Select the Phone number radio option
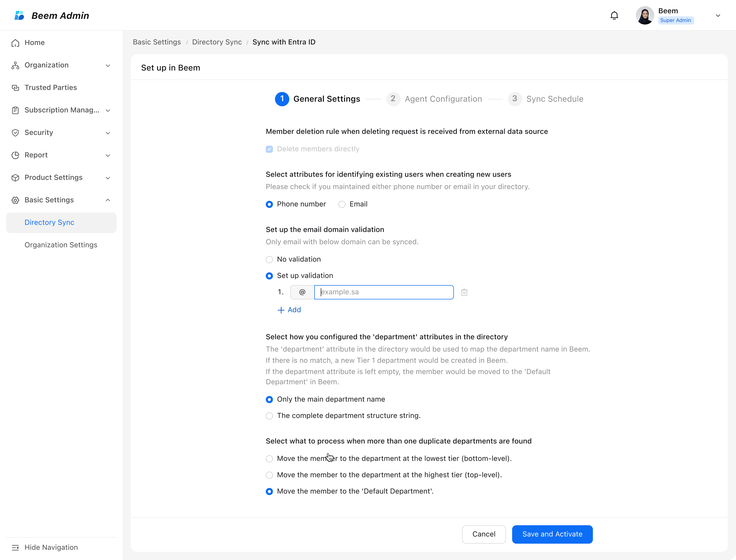The height and width of the screenshot is (560, 736). [x=269, y=204]
